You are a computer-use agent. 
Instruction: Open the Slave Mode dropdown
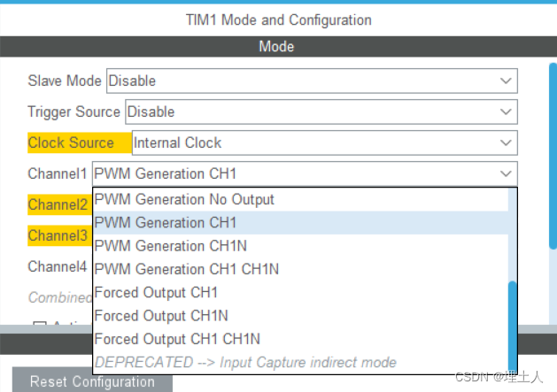312,81
